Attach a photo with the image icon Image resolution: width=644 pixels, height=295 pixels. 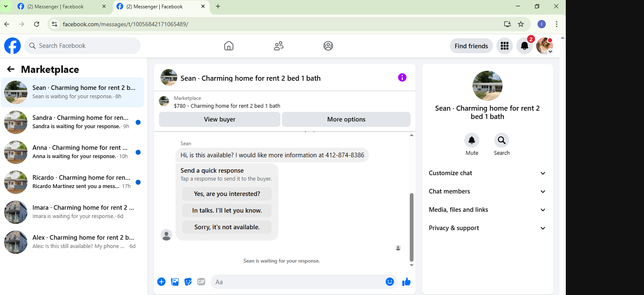pyautogui.click(x=175, y=282)
